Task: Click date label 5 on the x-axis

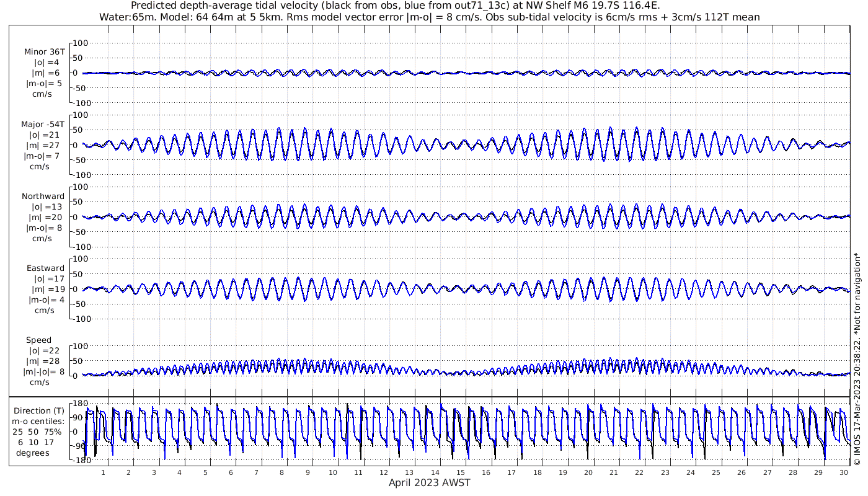Action: tap(205, 472)
